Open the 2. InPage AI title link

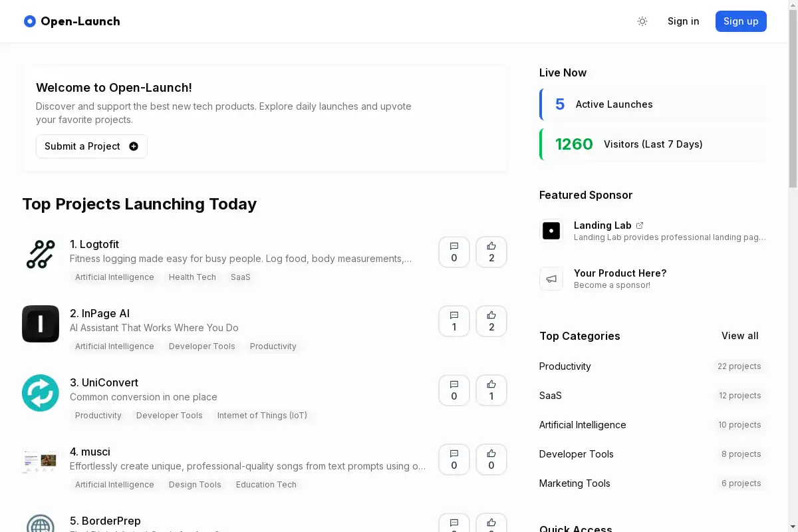(x=100, y=313)
